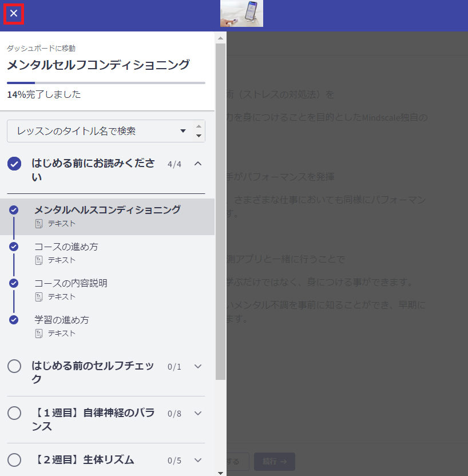Click text document icon under 学習の進め方

39,334
